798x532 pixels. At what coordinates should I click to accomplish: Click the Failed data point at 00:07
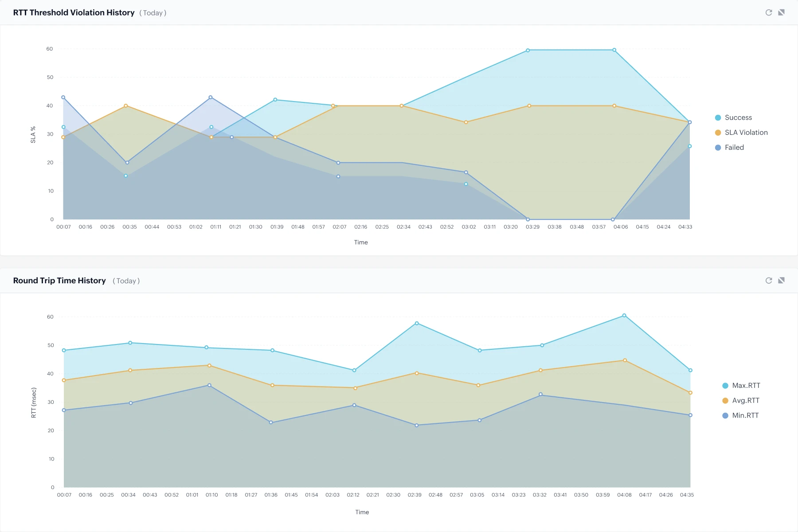(63, 98)
